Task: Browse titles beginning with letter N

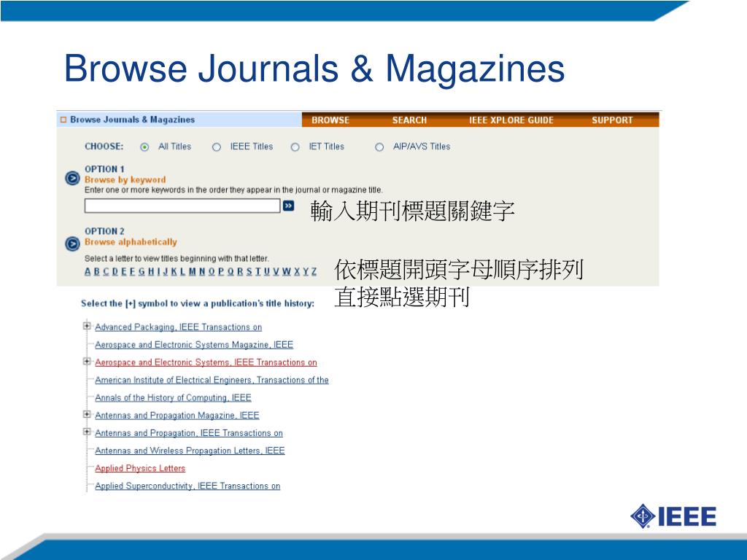Action: 202,271
